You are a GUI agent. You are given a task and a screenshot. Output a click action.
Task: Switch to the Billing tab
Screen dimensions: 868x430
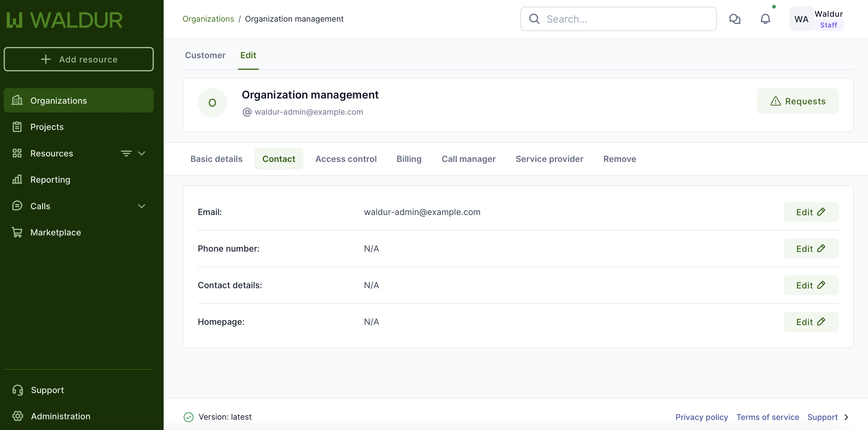(409, 159)
